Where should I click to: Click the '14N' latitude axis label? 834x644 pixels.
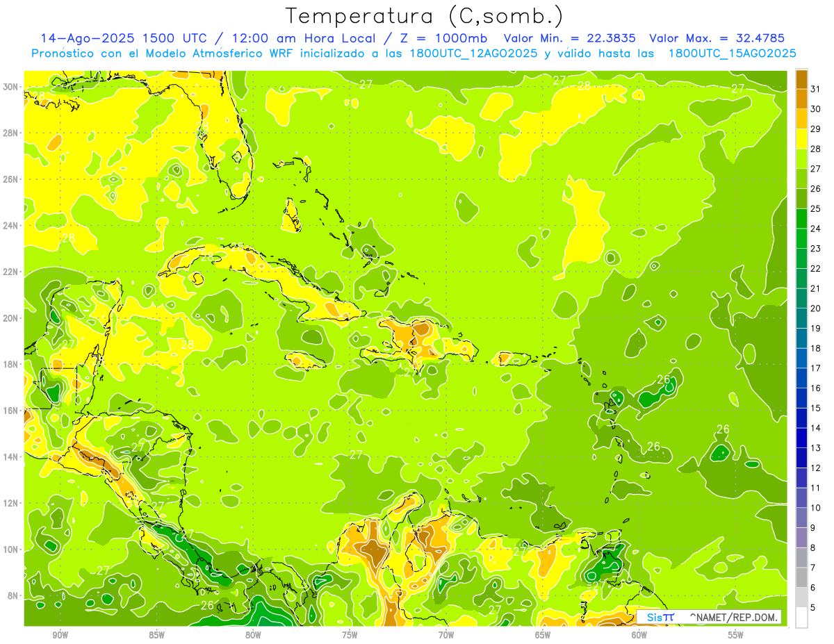pyautogui.click(x=10, y=457)
